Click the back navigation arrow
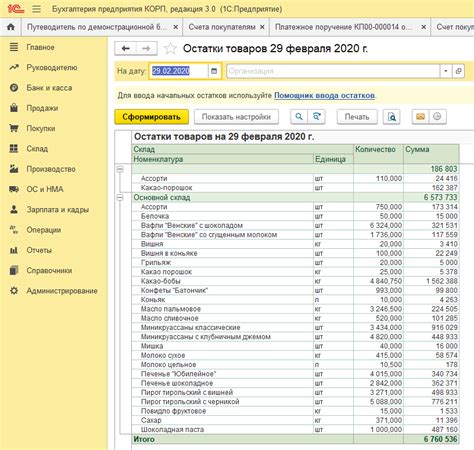Screen dimensions: 474x450 (125, 49)
